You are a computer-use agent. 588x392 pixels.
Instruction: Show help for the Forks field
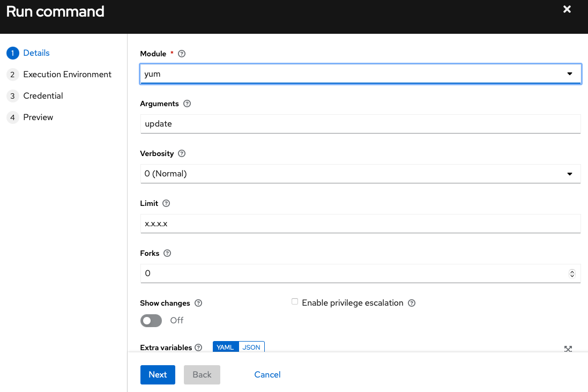coord(167,253)
